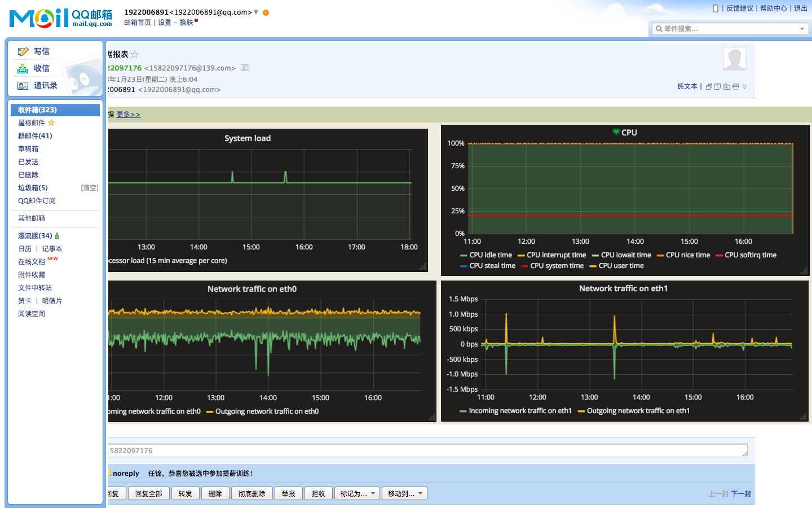Open the 标记为... mark-as dropdown
This screenshot has width=812, height=508.
357,493
